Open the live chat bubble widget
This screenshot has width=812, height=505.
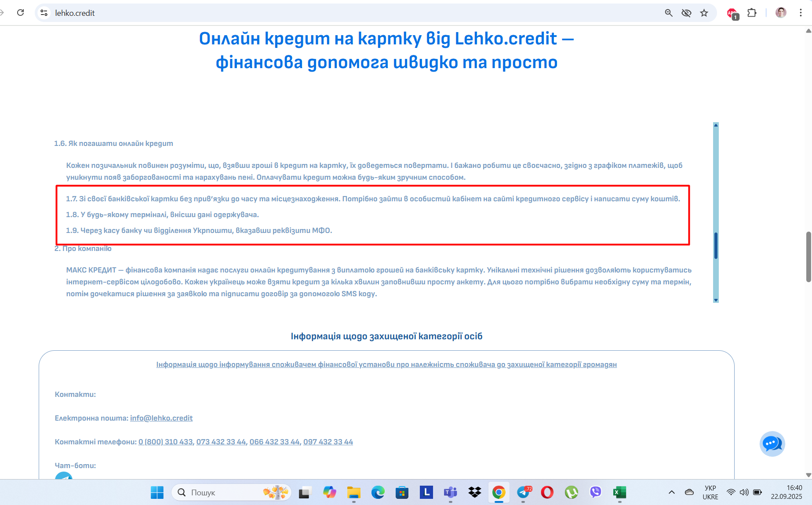772,444
